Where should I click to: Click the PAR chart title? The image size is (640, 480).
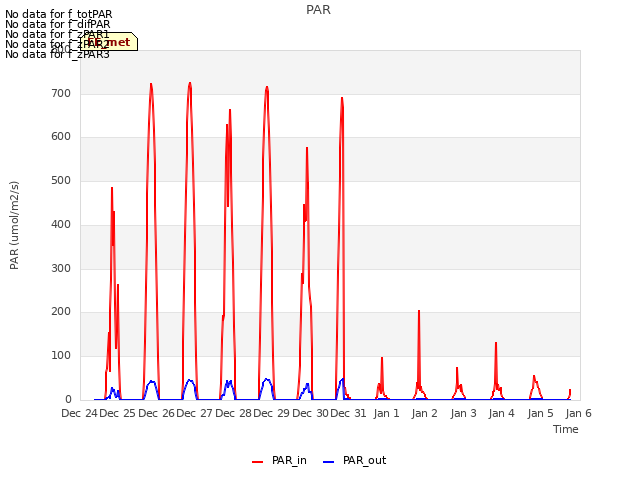pyautogui.click(x=318, y=10)
